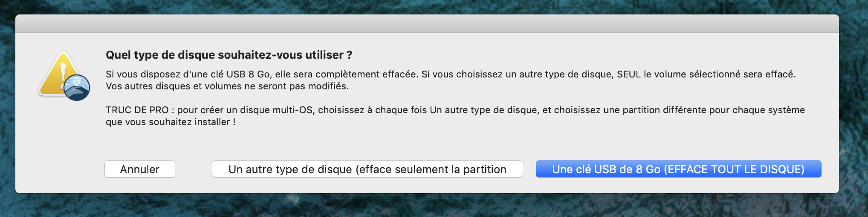
Task: Click the line 'Vos autres disques et volumes'
Action: (x=227, y=86)
